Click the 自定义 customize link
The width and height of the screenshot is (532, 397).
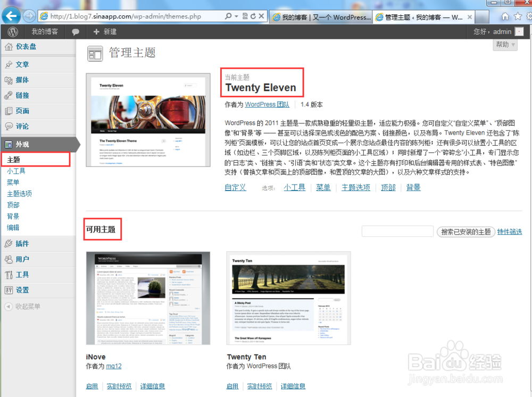tap(235, 187)
